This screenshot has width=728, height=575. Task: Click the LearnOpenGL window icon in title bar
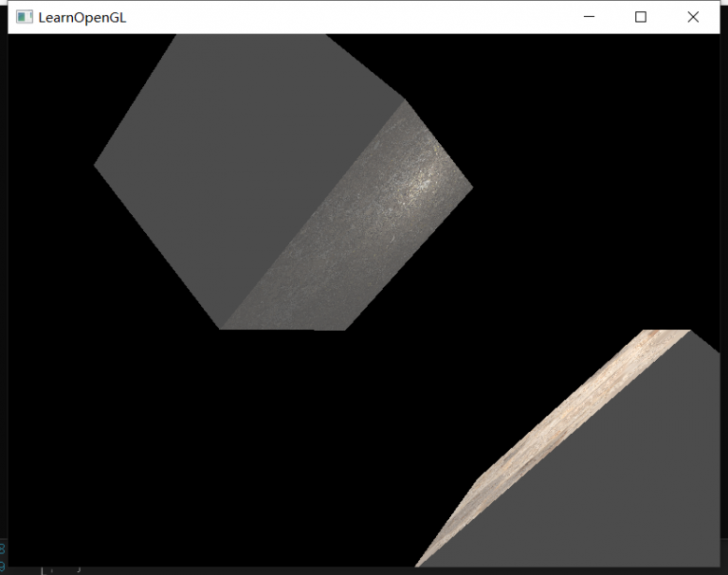(x=24, y=17)
